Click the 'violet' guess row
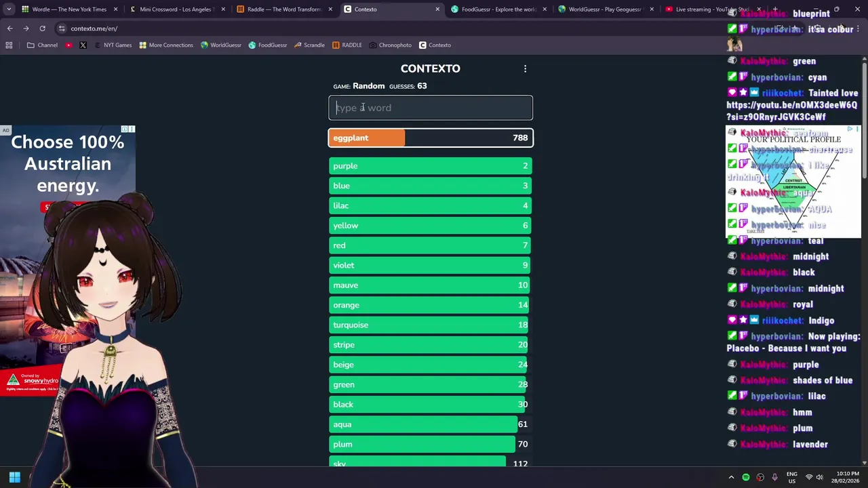This screenshot has width=868, height=488. pyautogui.click(x=431, y=265)
